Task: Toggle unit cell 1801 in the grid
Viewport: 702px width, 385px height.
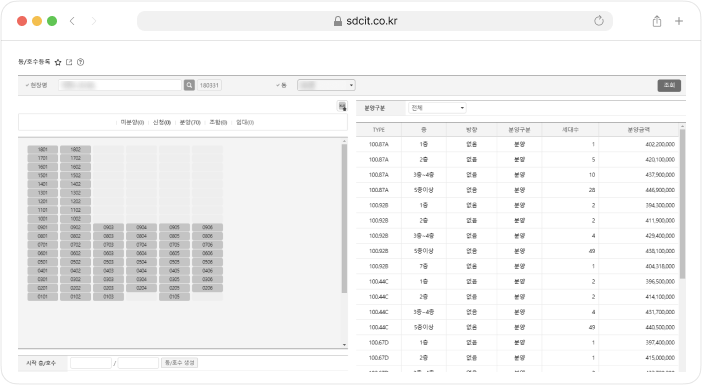Action: (43, 150)
